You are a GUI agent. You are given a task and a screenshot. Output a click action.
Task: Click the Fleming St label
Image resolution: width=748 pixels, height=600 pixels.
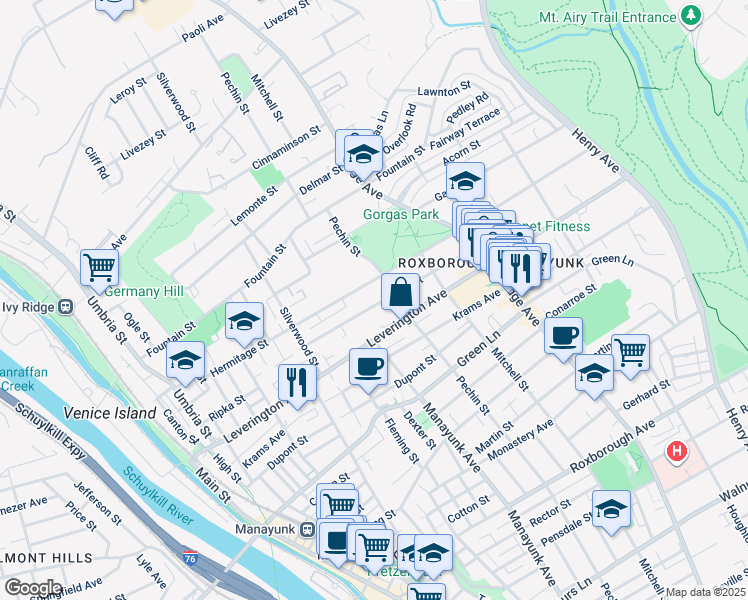tap(402, 441)
